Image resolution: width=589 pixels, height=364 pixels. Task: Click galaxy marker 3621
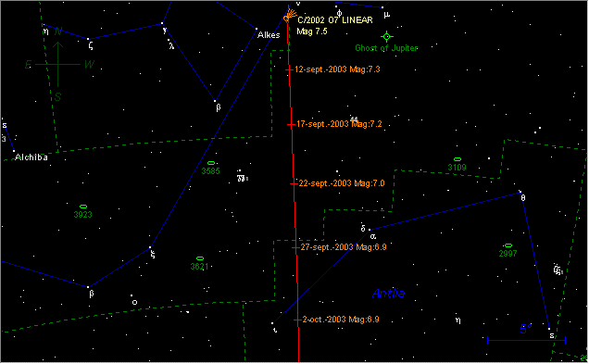tap(200, 258)
